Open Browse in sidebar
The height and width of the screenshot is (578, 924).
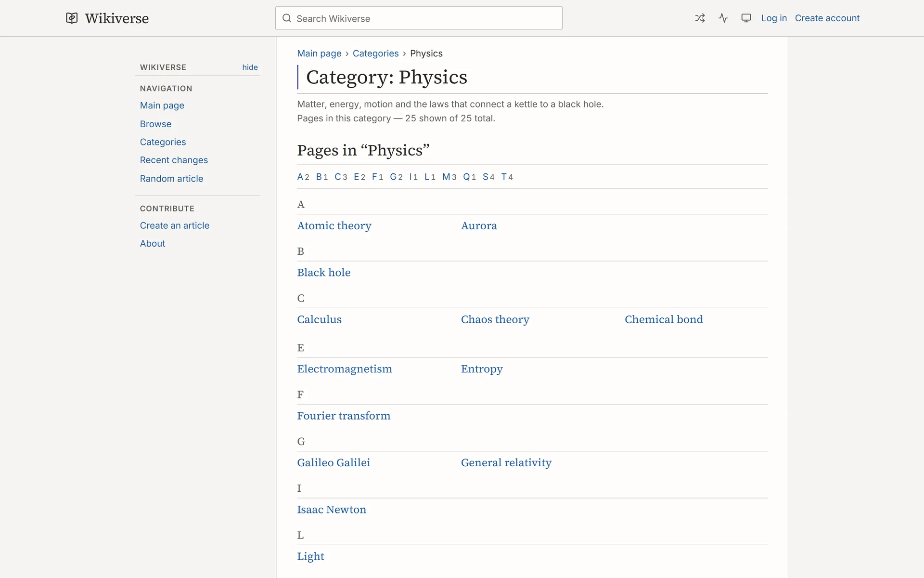coord(155,124)
